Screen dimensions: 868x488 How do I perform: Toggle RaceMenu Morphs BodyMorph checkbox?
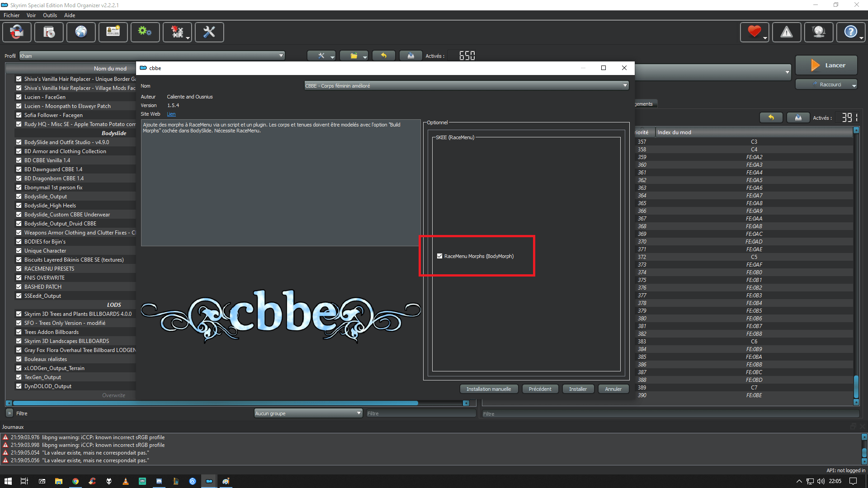440,256
